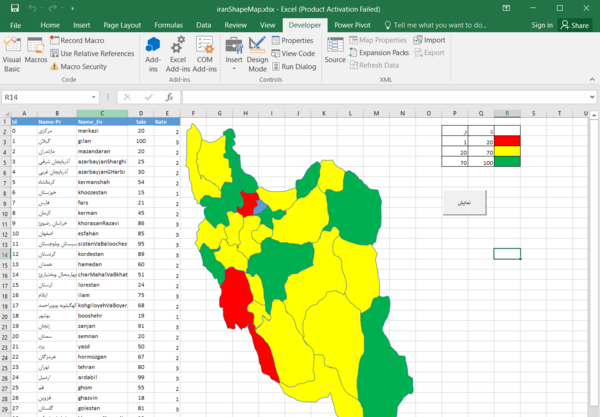Switch to the Data tab
Image resolution: width=600 pixels, height=417 pixels.
tap(204, 25)
